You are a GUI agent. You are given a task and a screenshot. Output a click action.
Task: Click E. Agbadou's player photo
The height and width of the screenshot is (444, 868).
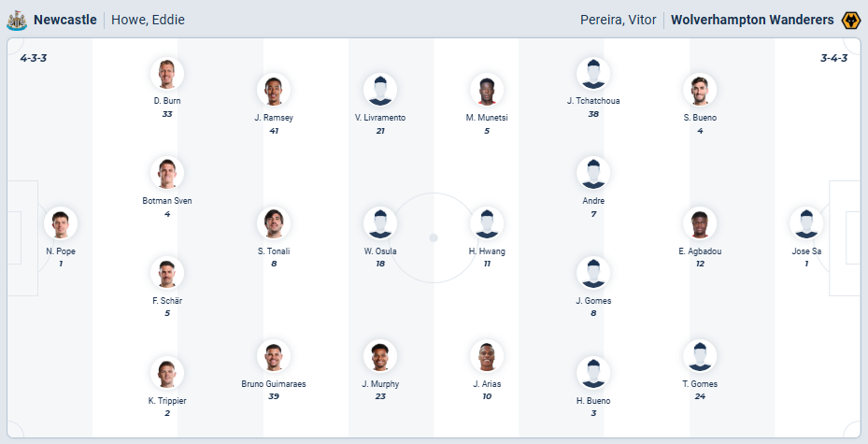pos(700,223)
